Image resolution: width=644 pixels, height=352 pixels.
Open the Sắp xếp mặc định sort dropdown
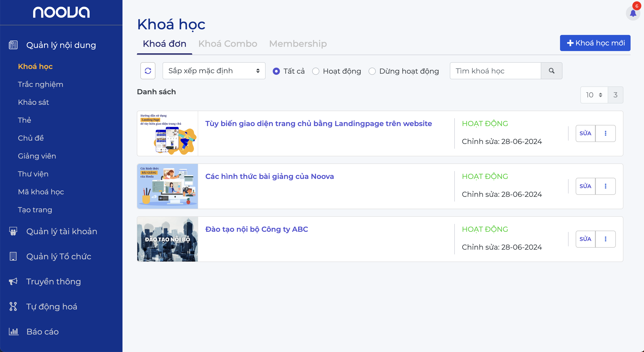click(214, 71)
